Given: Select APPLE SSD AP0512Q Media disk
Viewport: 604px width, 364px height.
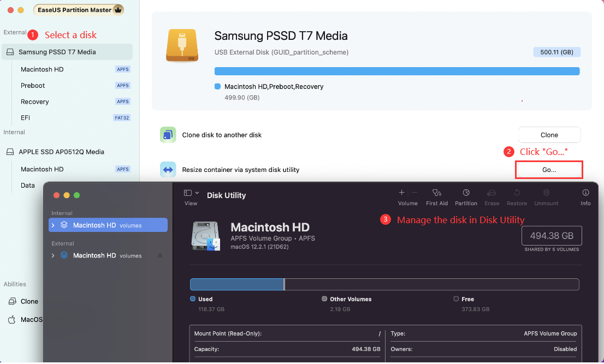Looking at the screenshot, I should click(61, 152).
